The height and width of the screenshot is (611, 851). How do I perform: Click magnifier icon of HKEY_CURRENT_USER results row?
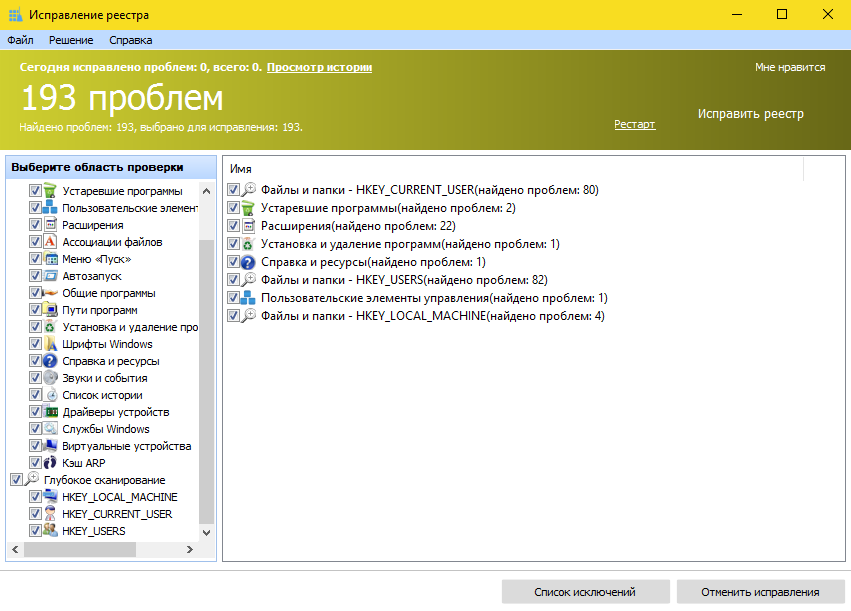point(248,189)
